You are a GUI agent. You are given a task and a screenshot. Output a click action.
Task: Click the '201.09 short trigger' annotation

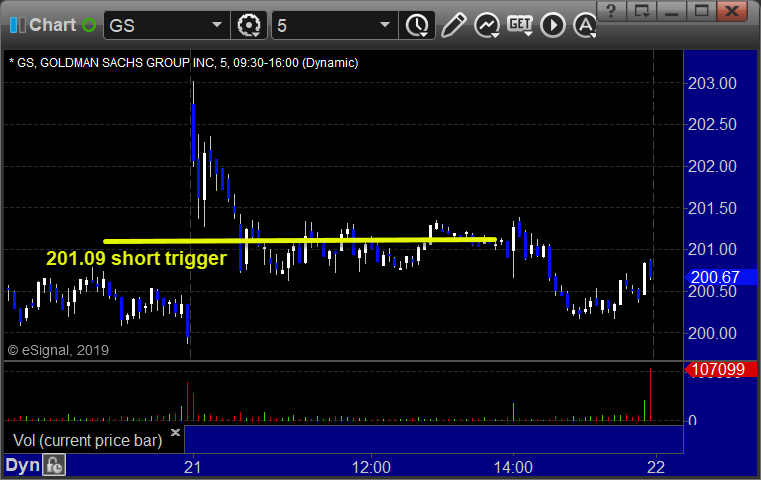[x=136, y=258]
